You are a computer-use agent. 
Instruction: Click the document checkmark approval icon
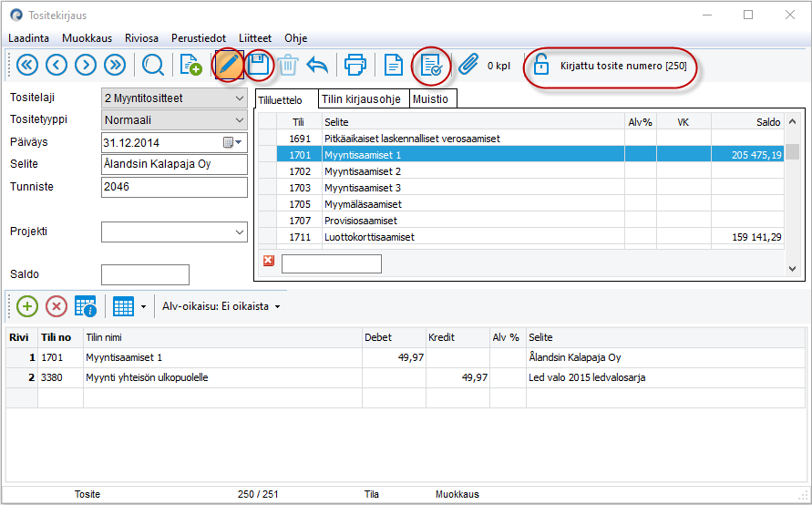(431, 66)
